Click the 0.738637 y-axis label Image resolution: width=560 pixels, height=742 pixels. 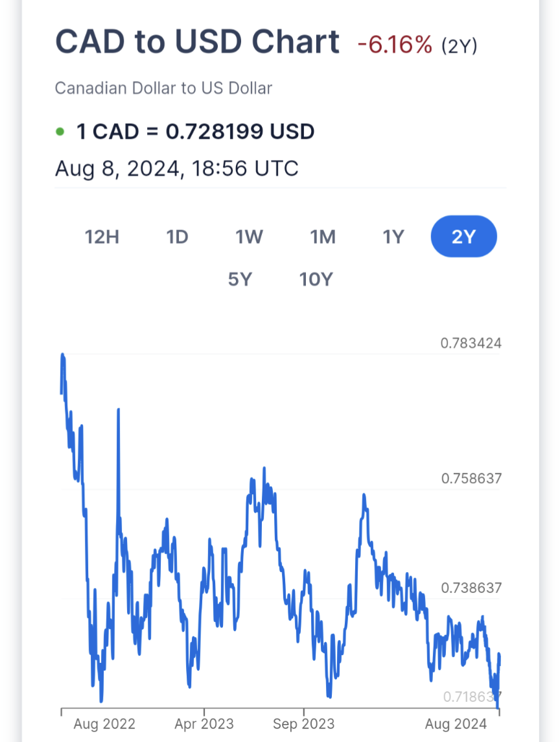[x=471, y=588]
